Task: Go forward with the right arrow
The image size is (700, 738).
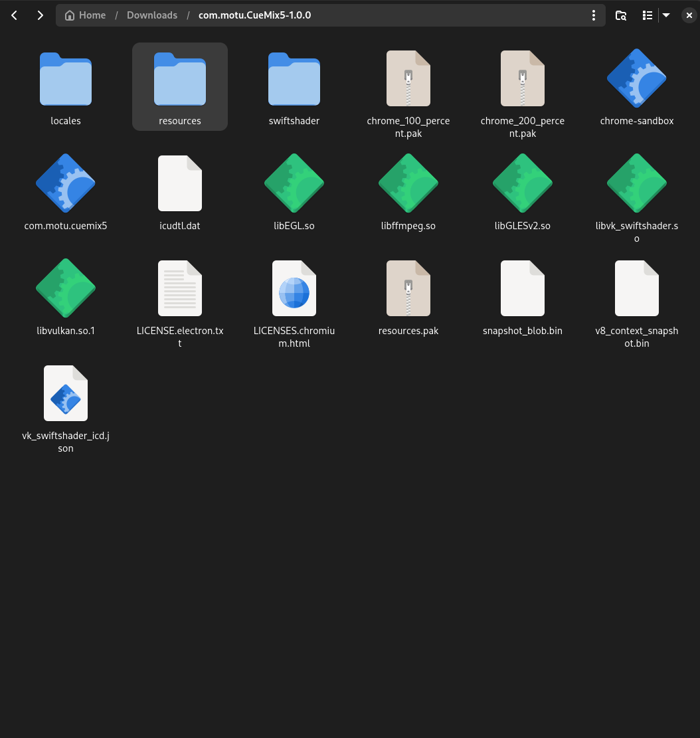Action: click(40, 15)
